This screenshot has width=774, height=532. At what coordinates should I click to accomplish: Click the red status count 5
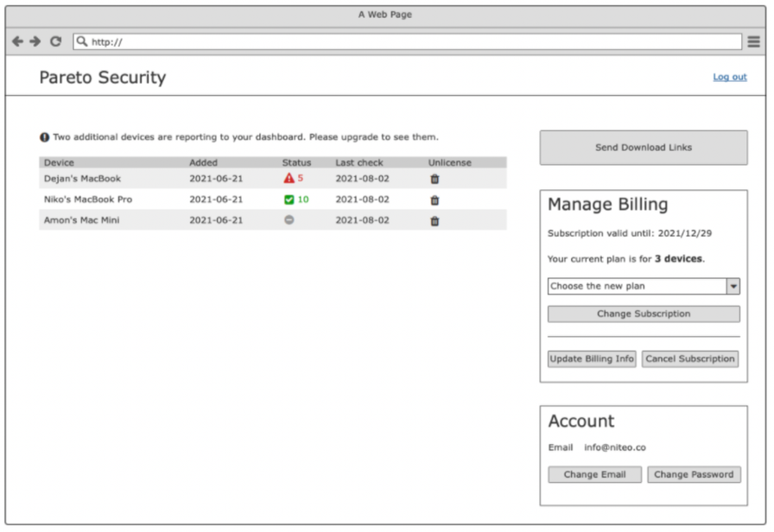301,178
